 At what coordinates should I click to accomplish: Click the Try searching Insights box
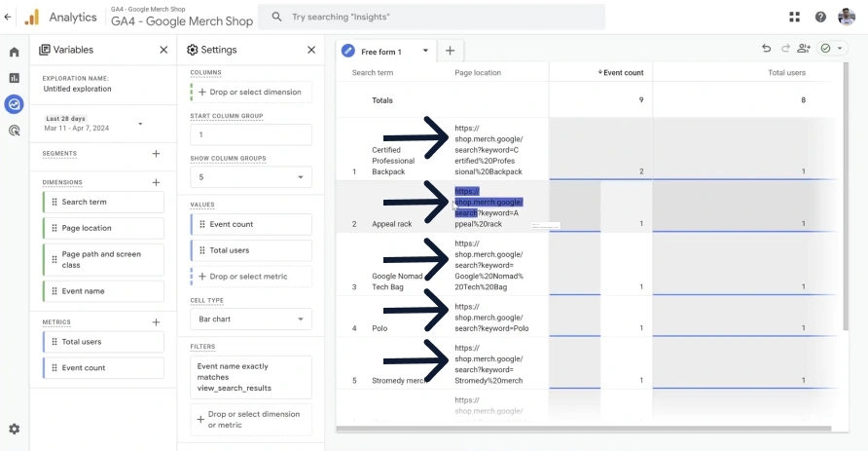(x=432, y=17)
